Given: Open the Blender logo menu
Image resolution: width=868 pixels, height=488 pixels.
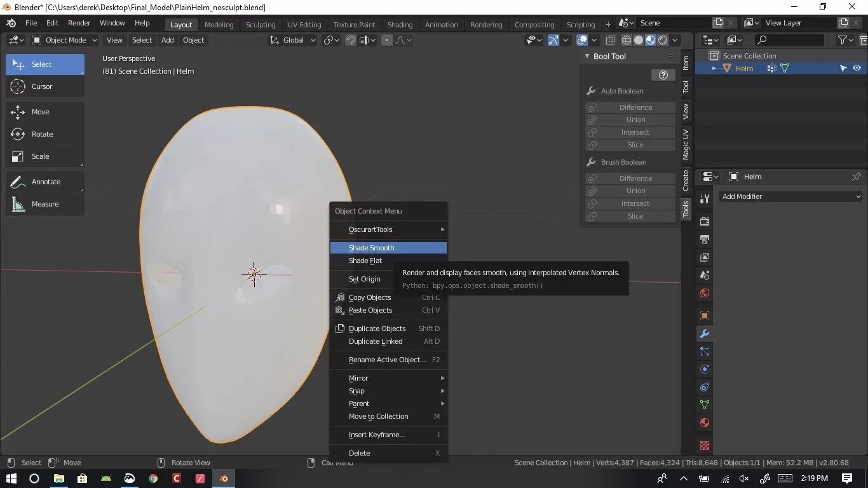Looking at the screenshot, I should coord(11,23).
